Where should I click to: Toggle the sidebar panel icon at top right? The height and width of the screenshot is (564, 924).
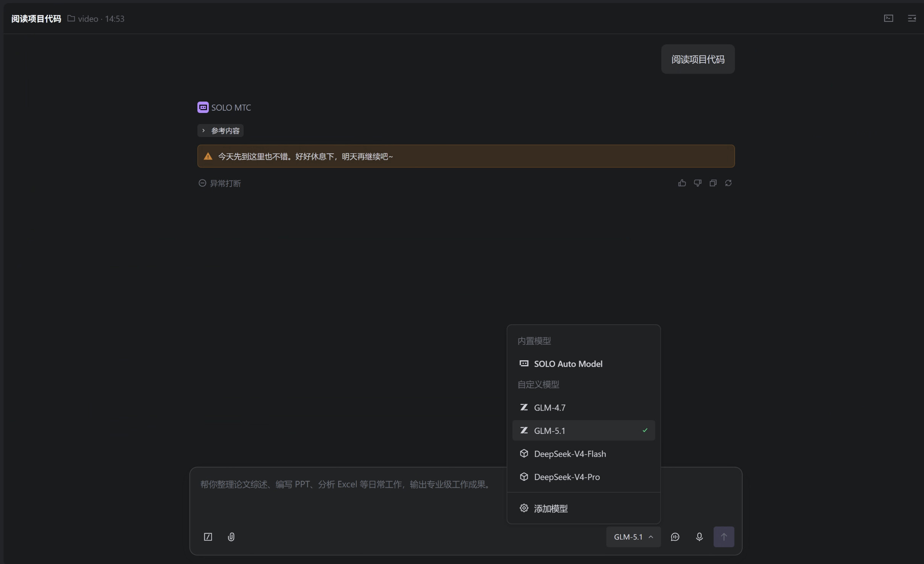pos(912,18)
